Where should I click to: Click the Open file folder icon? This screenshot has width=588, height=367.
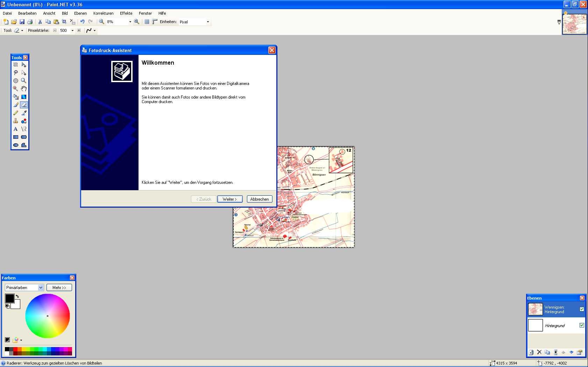[14, 22]
